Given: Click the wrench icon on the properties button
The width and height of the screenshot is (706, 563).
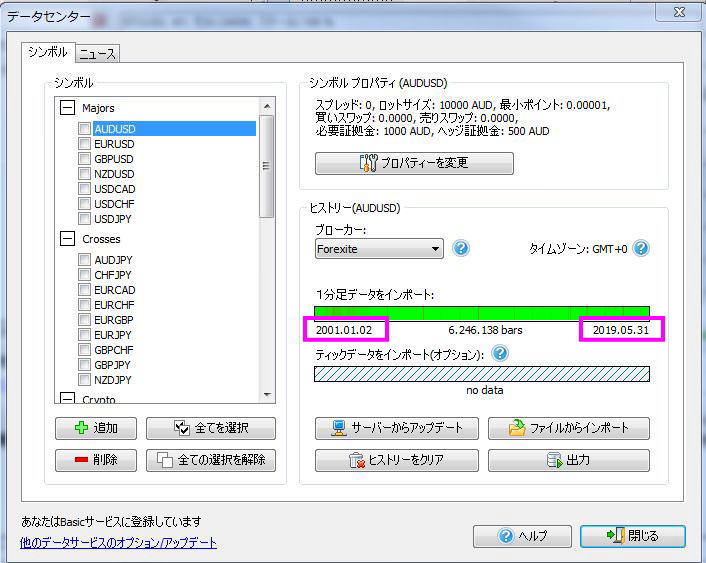Looking at the screenshot, I should pyautogui.click(x=368, y=163).
